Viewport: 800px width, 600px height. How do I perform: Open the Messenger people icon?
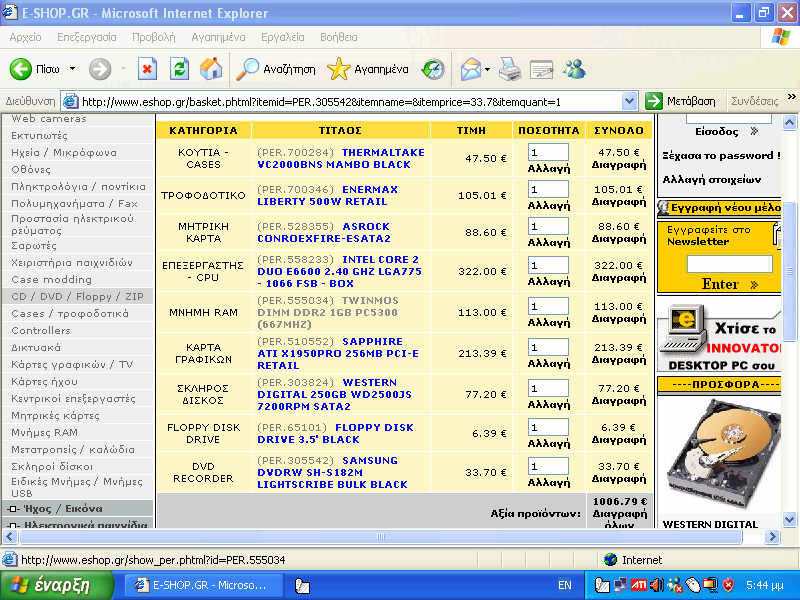[574, 69]
